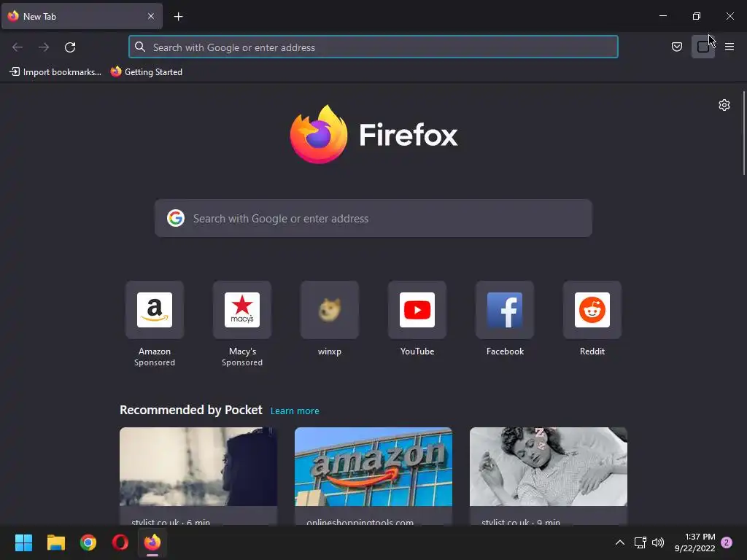
Task: Click the address bar search field
Action: point(373,47)
